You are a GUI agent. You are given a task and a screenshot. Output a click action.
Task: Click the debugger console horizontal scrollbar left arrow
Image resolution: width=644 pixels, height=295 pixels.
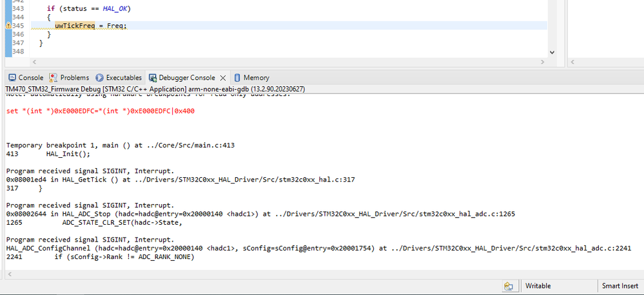click(x=8, y=274)
